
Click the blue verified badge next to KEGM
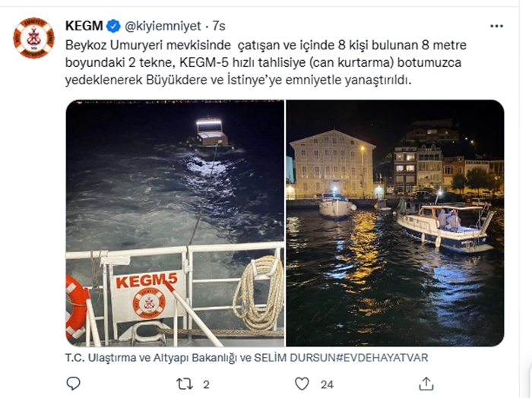tap(114, 26)
